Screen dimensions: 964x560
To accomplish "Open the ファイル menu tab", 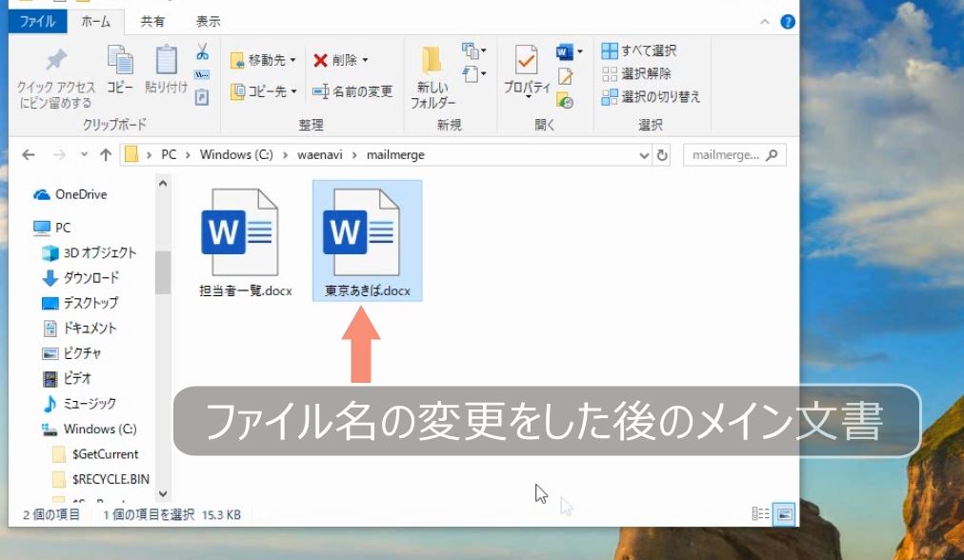I will point(37,21).
